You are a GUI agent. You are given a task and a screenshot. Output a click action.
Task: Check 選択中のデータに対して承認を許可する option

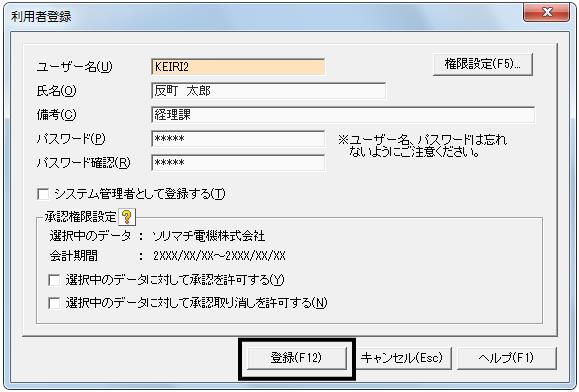pos(54,280)
